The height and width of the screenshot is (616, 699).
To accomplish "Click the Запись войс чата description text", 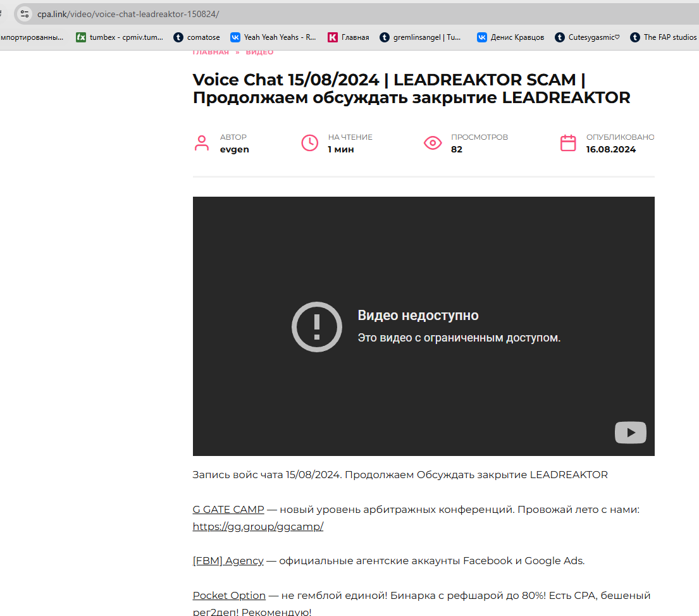I will 400,475.
